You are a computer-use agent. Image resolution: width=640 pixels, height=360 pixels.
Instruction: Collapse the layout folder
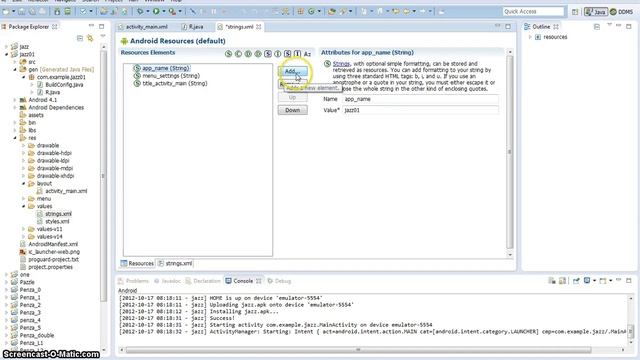(x=24, y=184)
